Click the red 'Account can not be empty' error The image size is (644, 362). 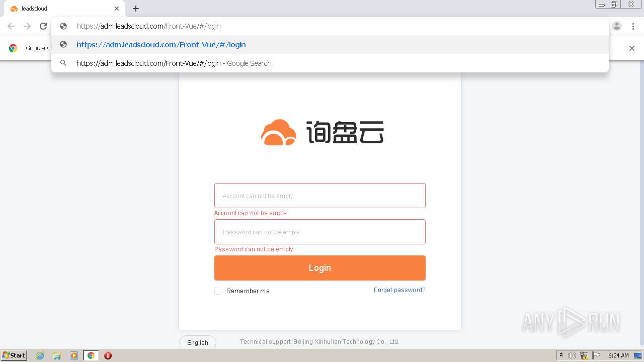250,213
